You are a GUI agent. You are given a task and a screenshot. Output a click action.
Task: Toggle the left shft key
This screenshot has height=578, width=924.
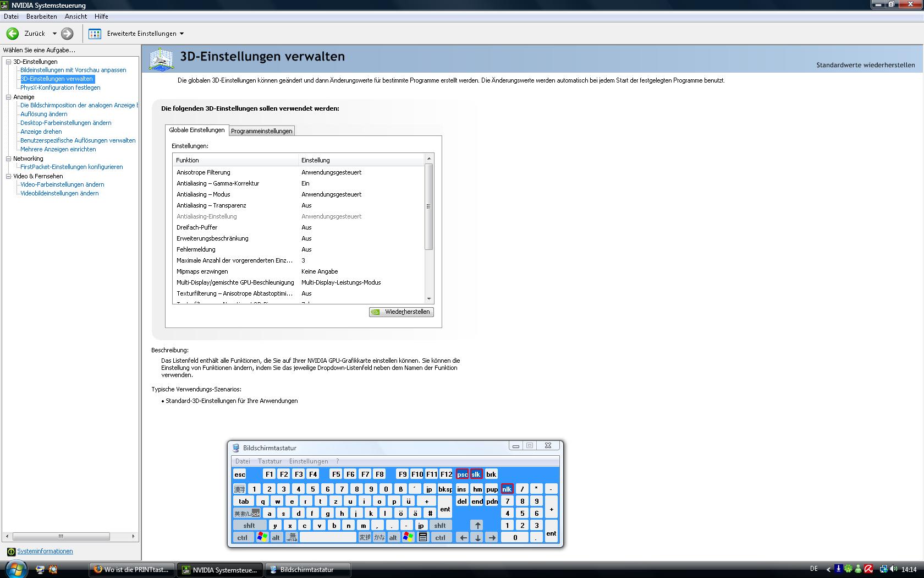249,525
